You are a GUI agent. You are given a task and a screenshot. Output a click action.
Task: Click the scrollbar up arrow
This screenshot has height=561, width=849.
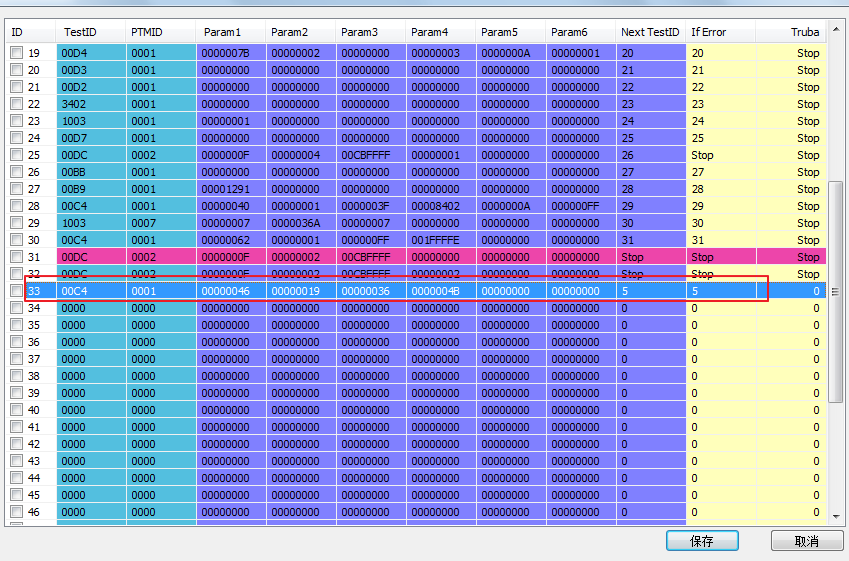(836, 28)
